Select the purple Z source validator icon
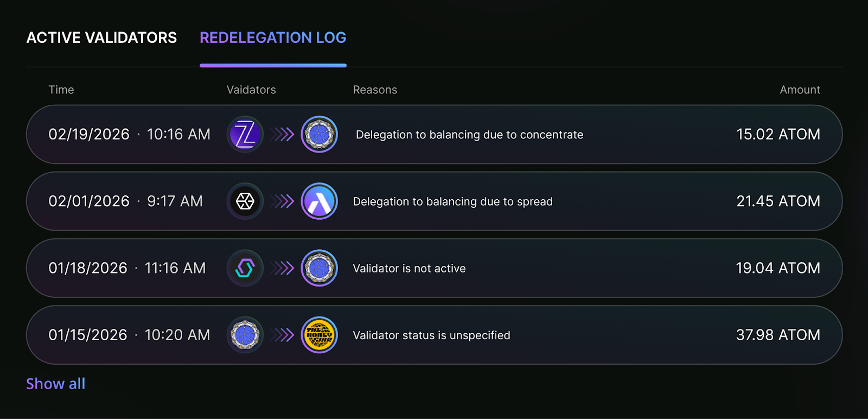The height and width of the screenshot is (419, 868). point(245,134)
